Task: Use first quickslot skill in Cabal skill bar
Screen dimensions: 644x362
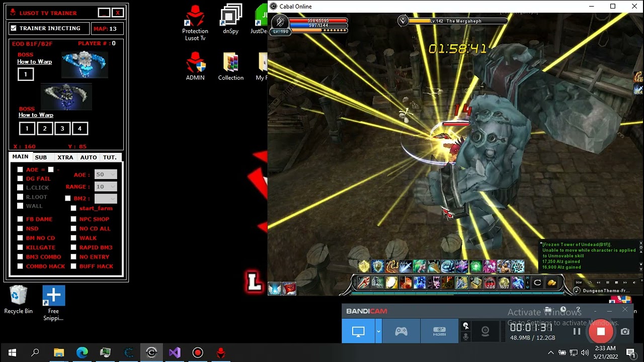Action: click(364, 283)
